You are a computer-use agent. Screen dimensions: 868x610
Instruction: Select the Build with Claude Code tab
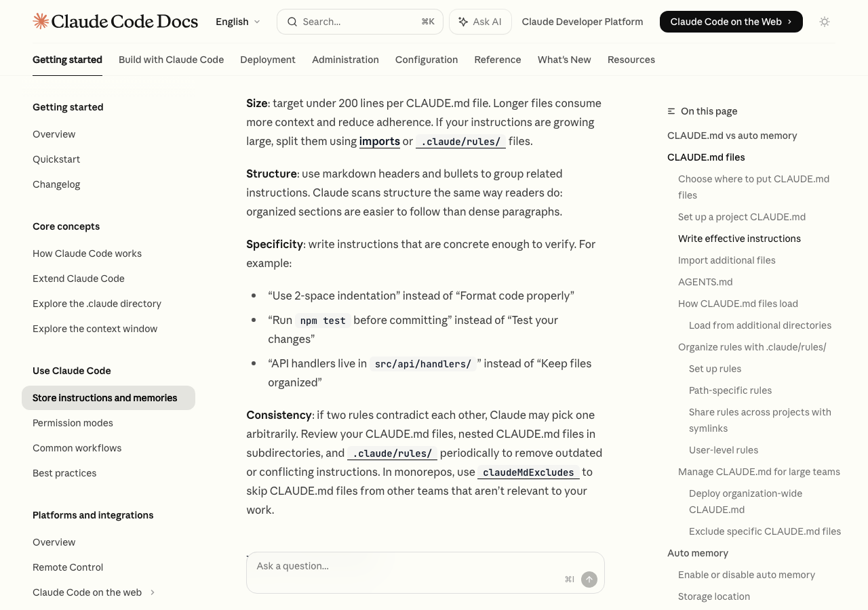[x=171, y=60]
